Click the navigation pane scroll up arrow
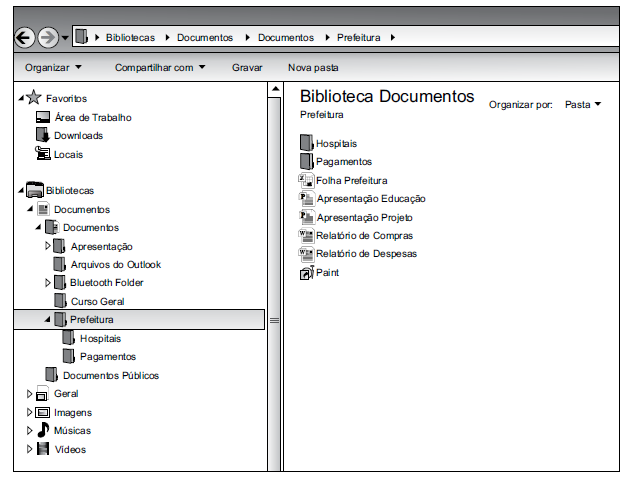 coord(274,92)
